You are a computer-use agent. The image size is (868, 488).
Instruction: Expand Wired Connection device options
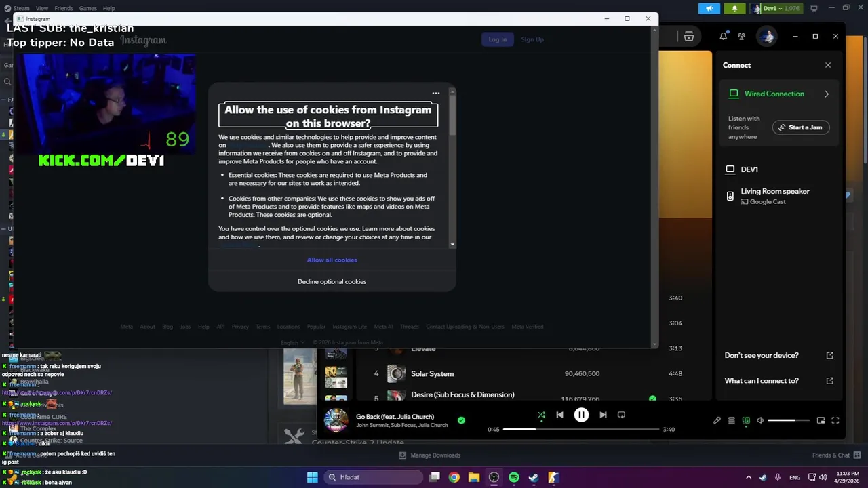pyautogui.click(x=826, y=94)
